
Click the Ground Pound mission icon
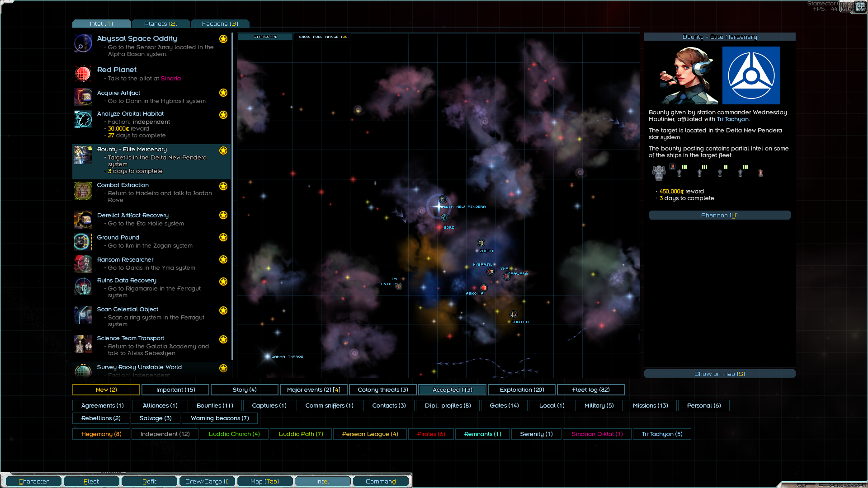pyautogui.click(x=83, y=242)
